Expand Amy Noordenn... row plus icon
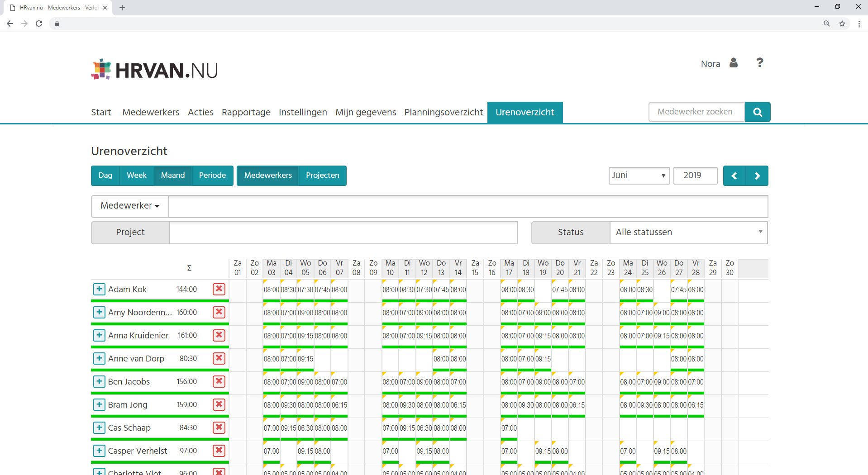This screenshot has width=868, height=475. pyautogui.click(x=99, y=312)
